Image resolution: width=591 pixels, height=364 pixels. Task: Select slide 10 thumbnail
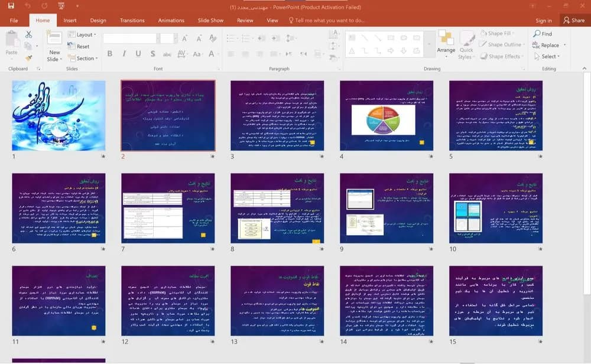click(496, 208)
